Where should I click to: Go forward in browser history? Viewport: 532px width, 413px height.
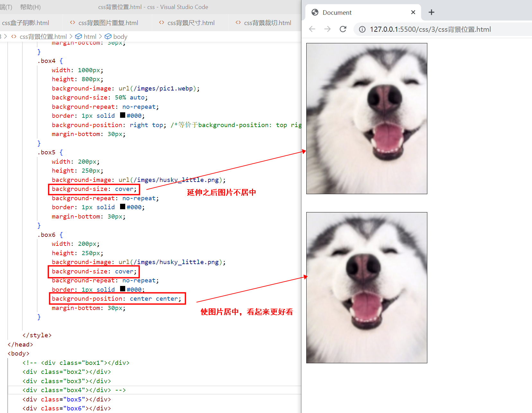[327, 29]
